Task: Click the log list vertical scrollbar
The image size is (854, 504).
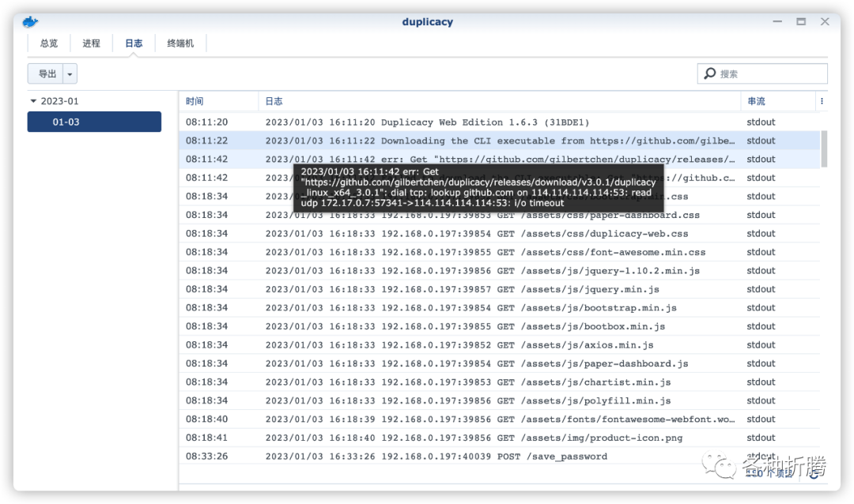Action: (x=824, y=149)
